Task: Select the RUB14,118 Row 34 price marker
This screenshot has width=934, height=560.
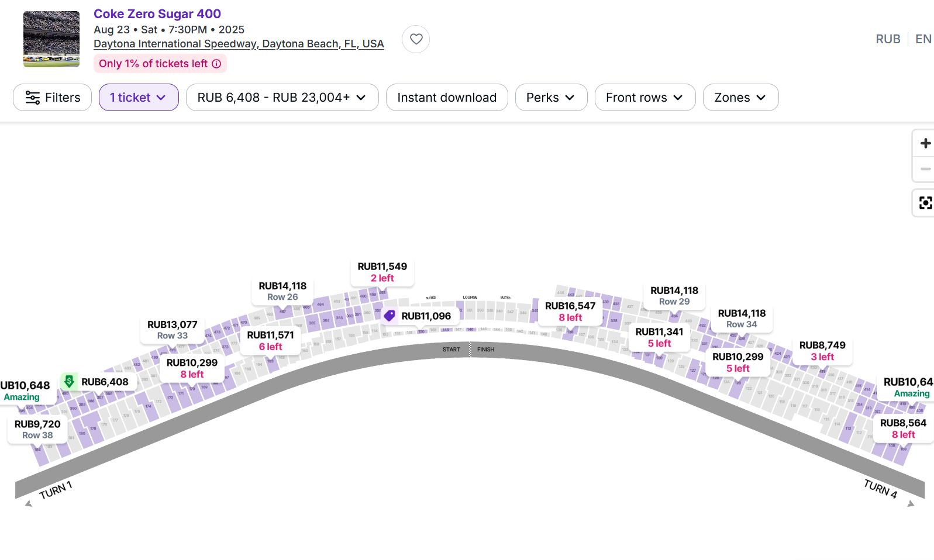Action: (742, 319)
